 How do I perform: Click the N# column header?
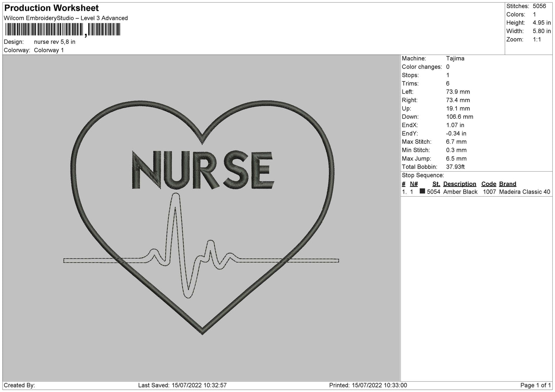coord(414,184)
